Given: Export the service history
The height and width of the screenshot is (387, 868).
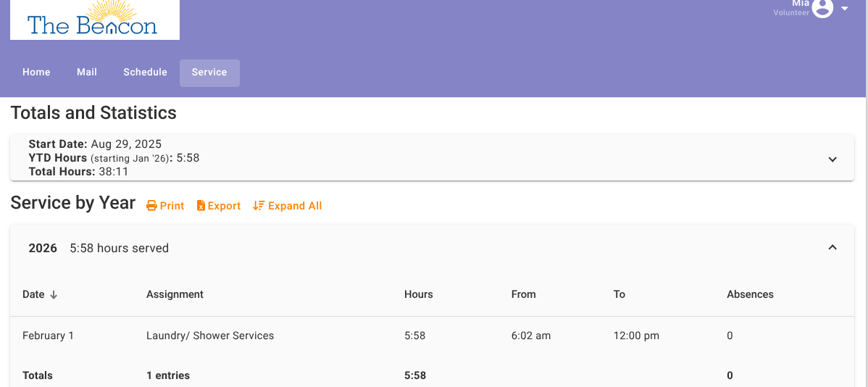Looking at the screenshot, I should [219, 206].
